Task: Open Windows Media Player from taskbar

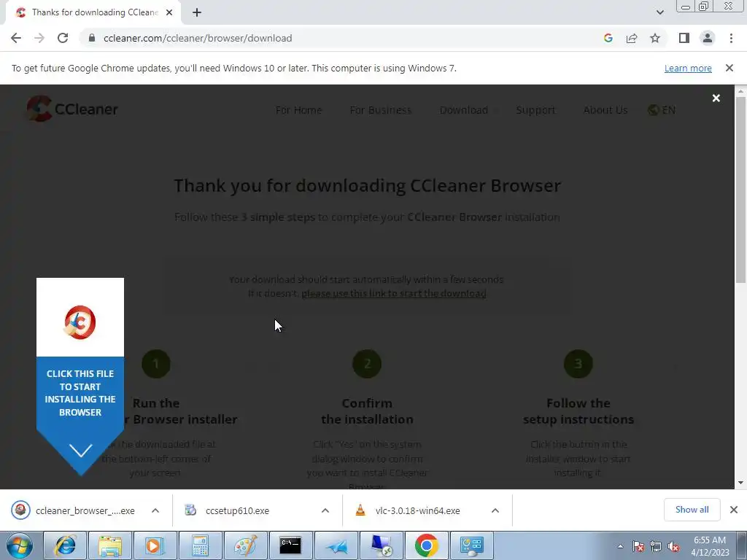Action: [155, 545]
